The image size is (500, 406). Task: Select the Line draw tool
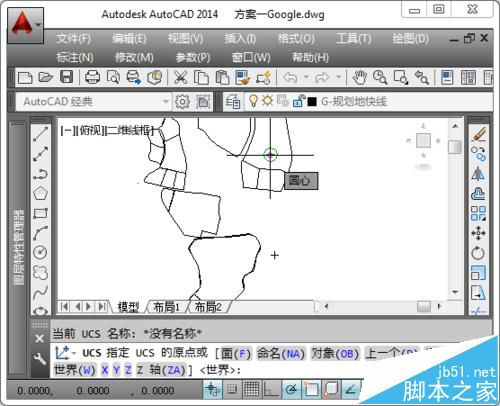tap(41, 134)
